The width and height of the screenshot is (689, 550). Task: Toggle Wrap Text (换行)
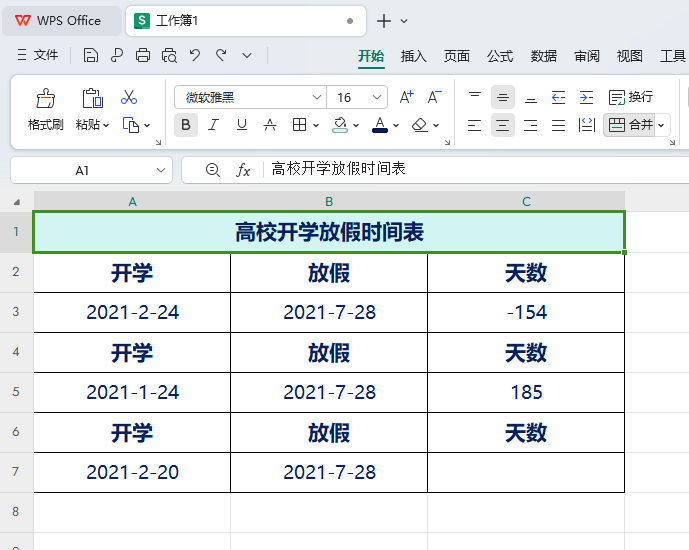631,97
